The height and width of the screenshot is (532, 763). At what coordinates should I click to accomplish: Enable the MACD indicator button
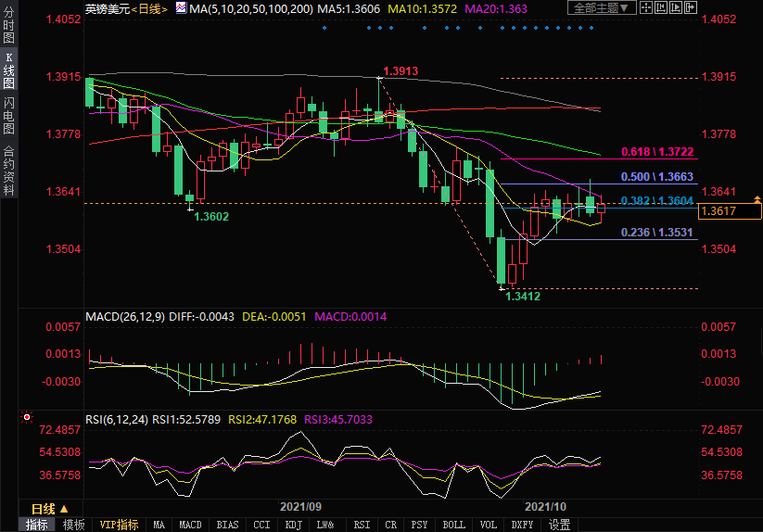tap(190, 525)
